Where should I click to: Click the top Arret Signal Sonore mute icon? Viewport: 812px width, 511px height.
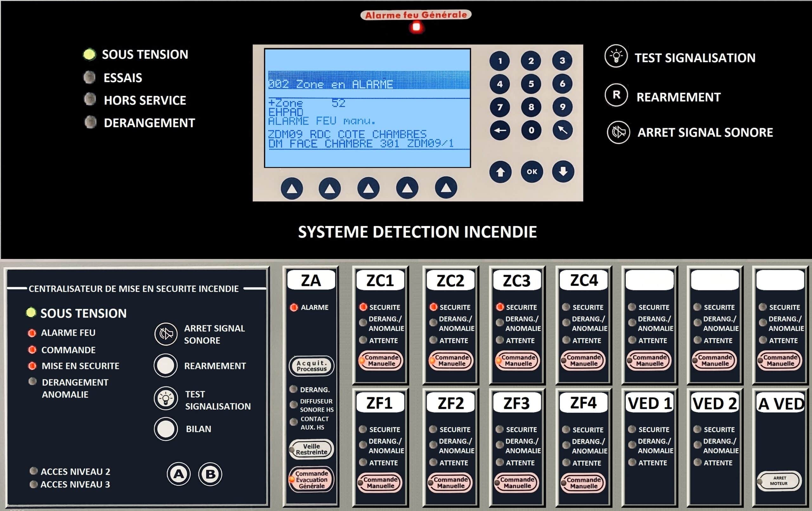[618, 133]
